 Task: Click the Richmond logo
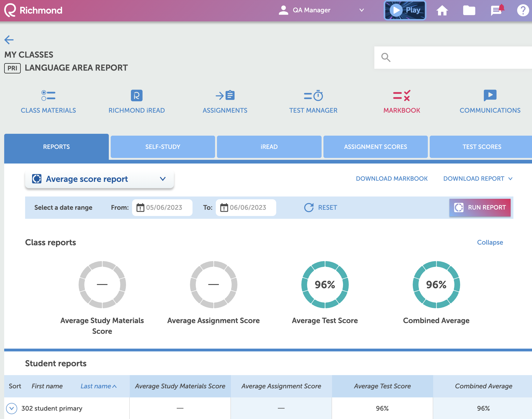33,10
